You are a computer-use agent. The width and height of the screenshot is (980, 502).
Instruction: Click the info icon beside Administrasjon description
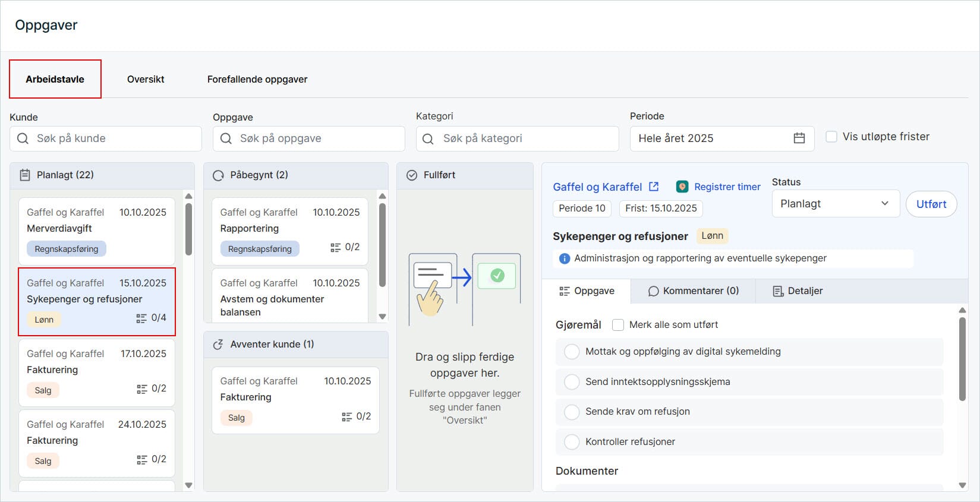coord(565,258)
